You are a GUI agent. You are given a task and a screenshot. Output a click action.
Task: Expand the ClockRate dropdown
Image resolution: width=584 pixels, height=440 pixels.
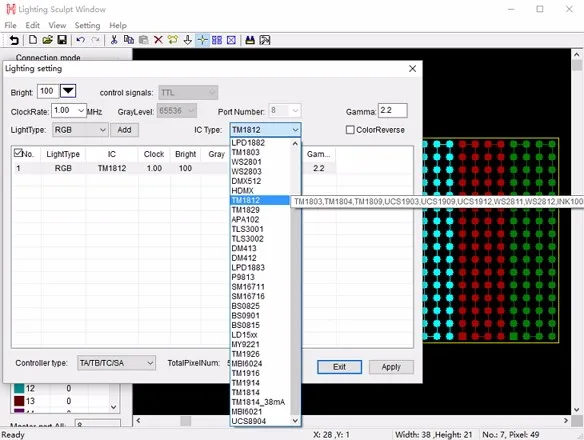click(69, 111)
